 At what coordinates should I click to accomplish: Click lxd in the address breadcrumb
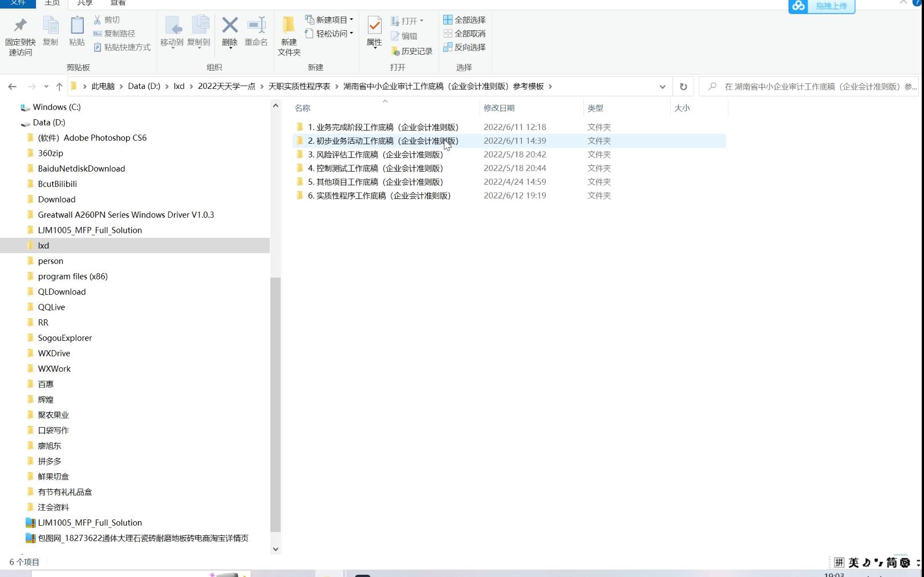point(179,87)
